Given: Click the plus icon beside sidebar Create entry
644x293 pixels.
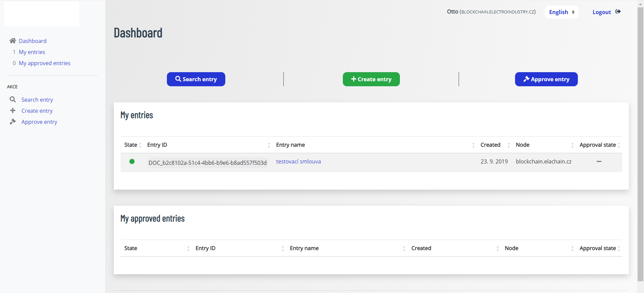Looking at the screenshot, I should coord(13,110).
